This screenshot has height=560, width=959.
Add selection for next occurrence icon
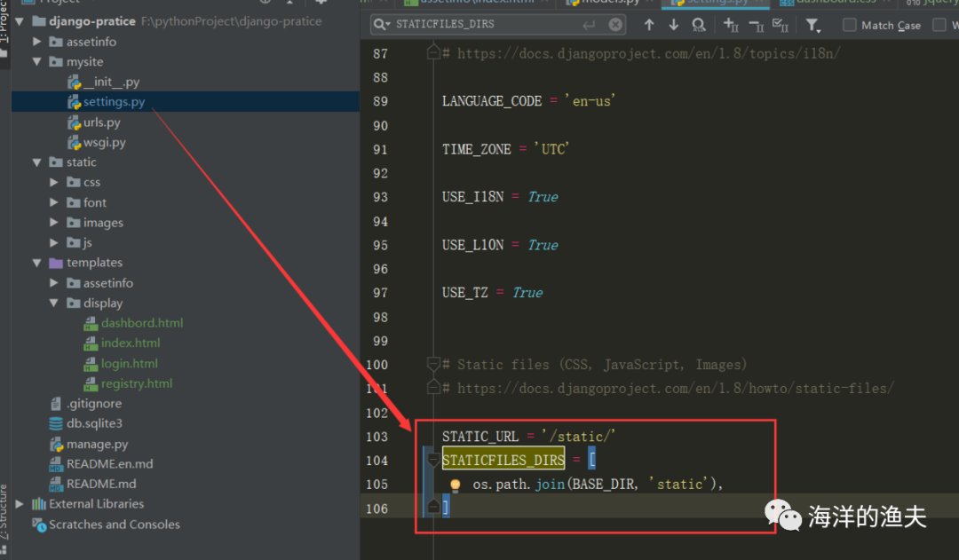coord(730,25)
